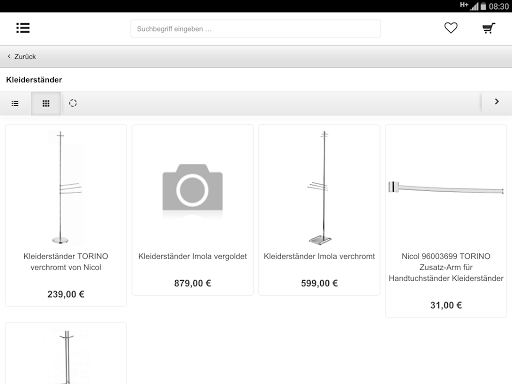This screenshot has height=384, width=512.
Task: Open Nicol 98003699 TORINO Zusatz-Arm title
Action: click(x=446, y=267)
